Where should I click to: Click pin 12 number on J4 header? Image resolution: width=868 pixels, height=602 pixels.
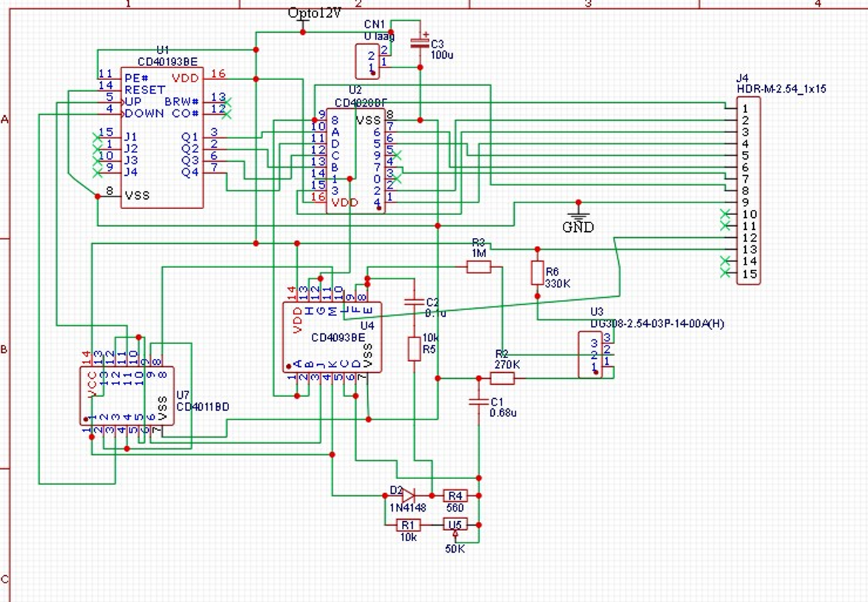(748, 237)
